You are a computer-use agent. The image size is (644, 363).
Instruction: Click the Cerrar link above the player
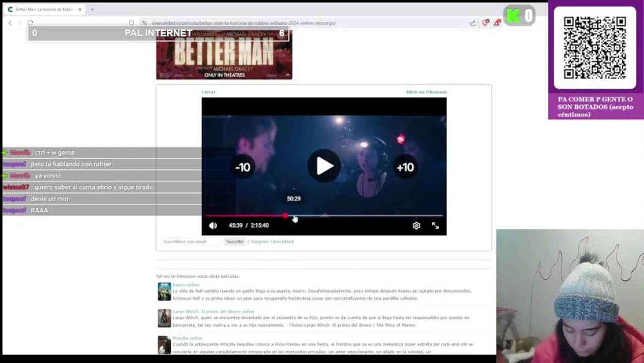tap(208, 92)
